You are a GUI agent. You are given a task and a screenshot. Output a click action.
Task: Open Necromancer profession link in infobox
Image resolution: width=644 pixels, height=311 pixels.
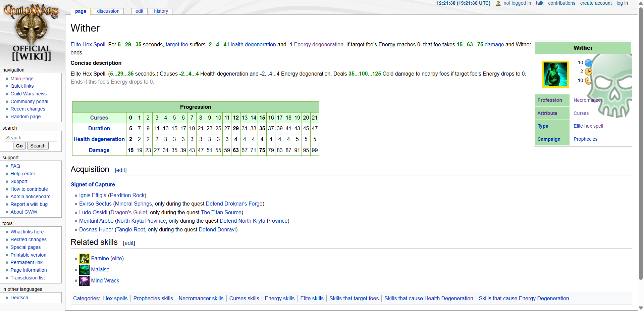tap(588, 100)
